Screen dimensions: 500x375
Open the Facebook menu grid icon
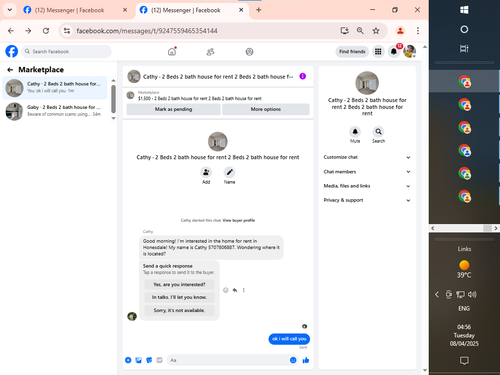[x=378, y=51]
